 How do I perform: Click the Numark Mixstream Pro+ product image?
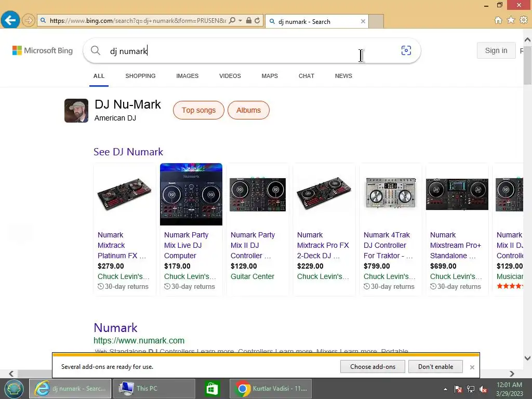pos(457,194)
